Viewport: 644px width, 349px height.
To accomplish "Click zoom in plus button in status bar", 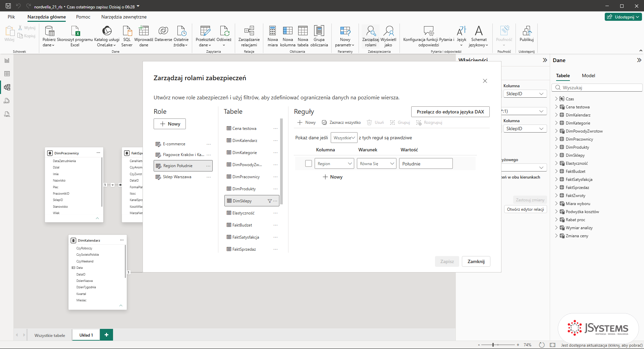I will pos(518,345).
